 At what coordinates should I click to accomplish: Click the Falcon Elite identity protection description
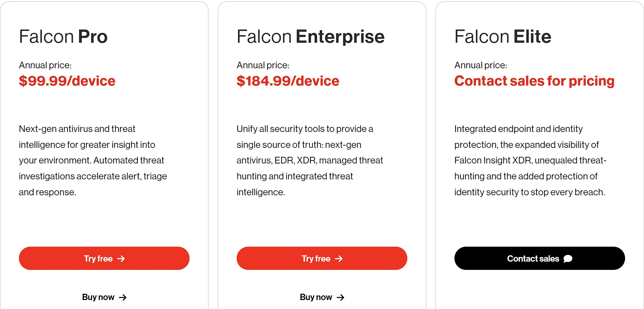(530, 160)
